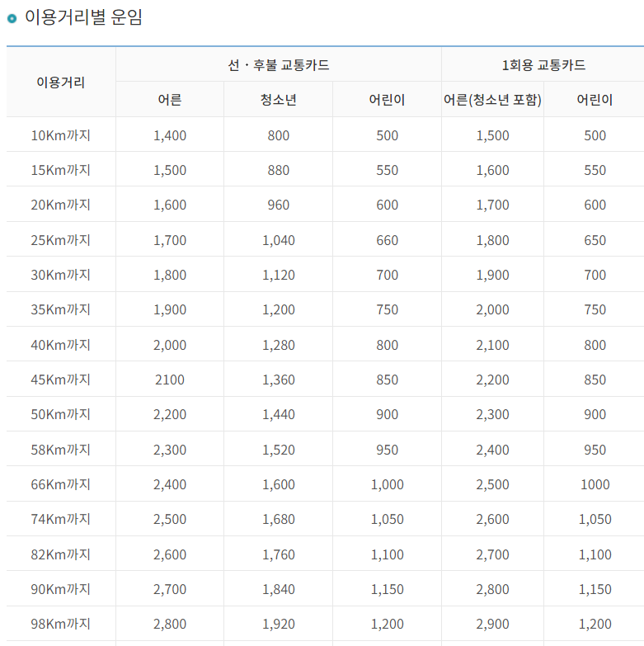This screenshot has width=644, height=646.
Task: Select the '10Km까지' row label
Action: (x=61, y=135)
